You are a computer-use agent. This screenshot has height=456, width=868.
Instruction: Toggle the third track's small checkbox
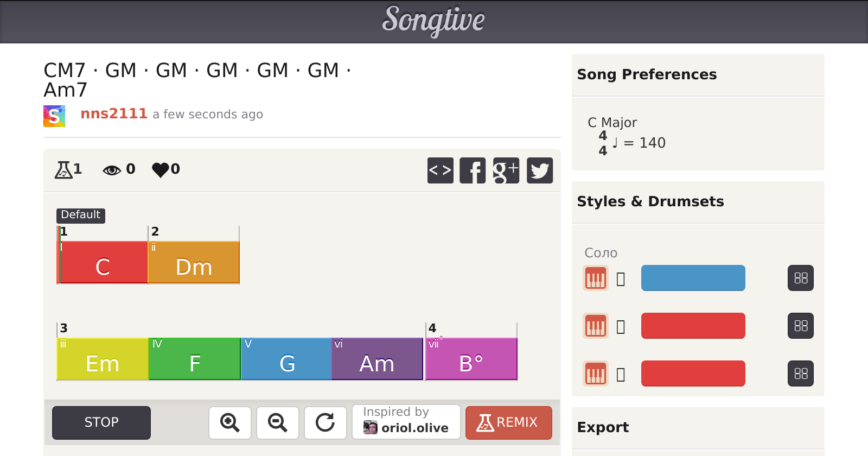(621, 375)
